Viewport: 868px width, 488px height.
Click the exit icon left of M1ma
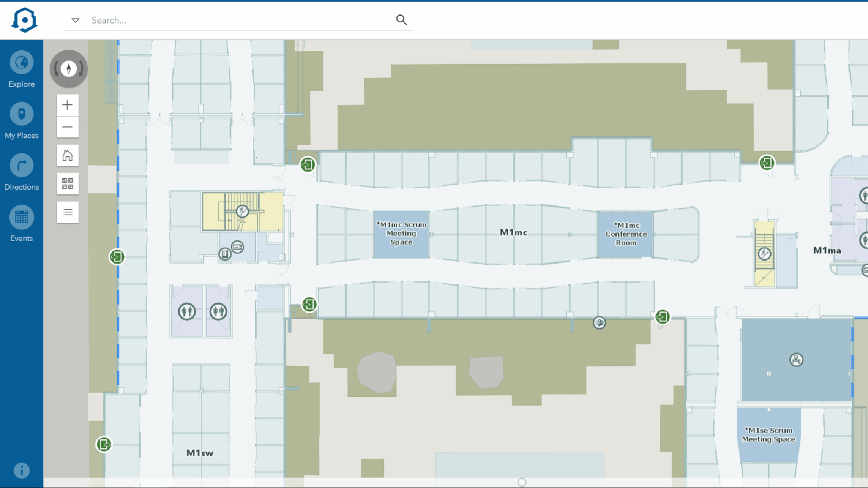[767, 163]
